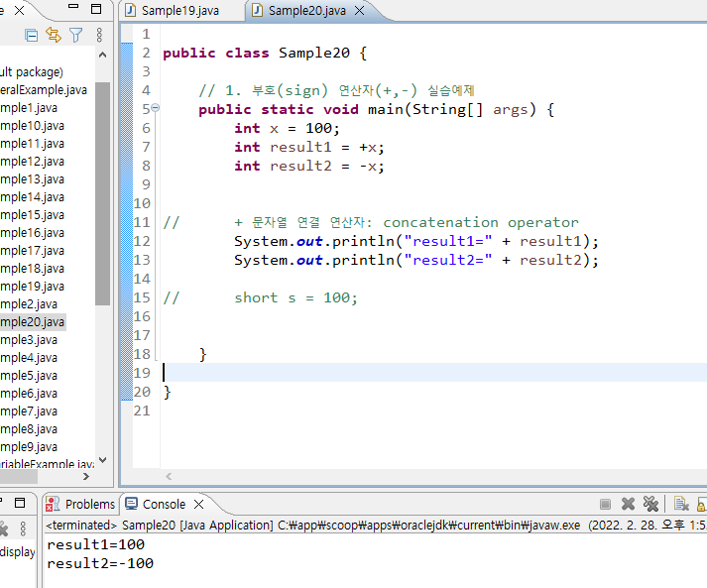The image size is (707, 588).
Task: Minimize the Package Explorer panel
Action: pyautogui.click(x=73, y=6)
